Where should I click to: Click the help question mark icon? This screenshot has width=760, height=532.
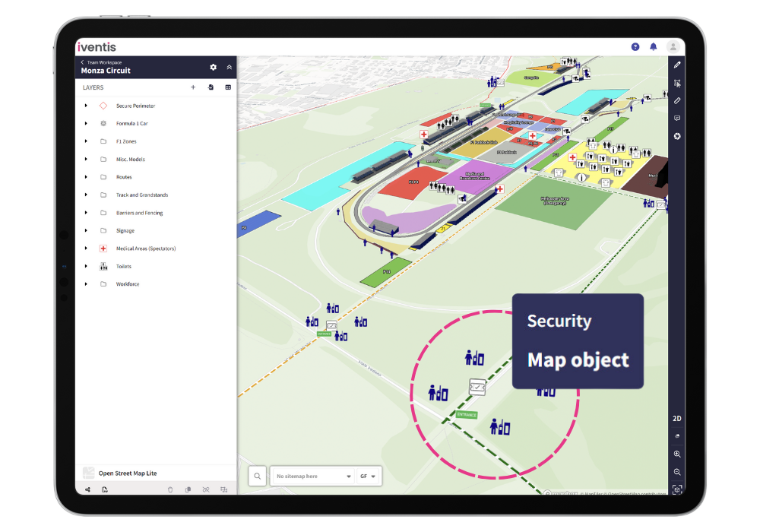pos(635,47)
